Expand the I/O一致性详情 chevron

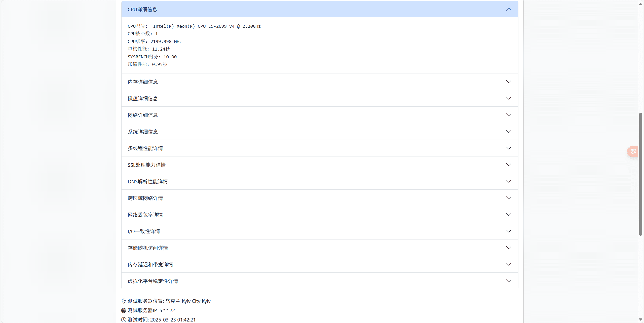tap(509, 231)
